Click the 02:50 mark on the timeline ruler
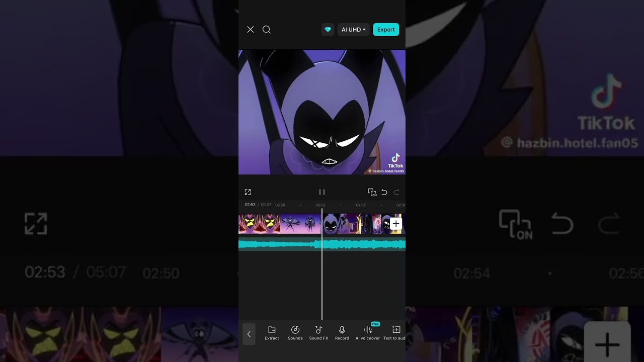Viewport: 644px width, 362px height. 280,205
